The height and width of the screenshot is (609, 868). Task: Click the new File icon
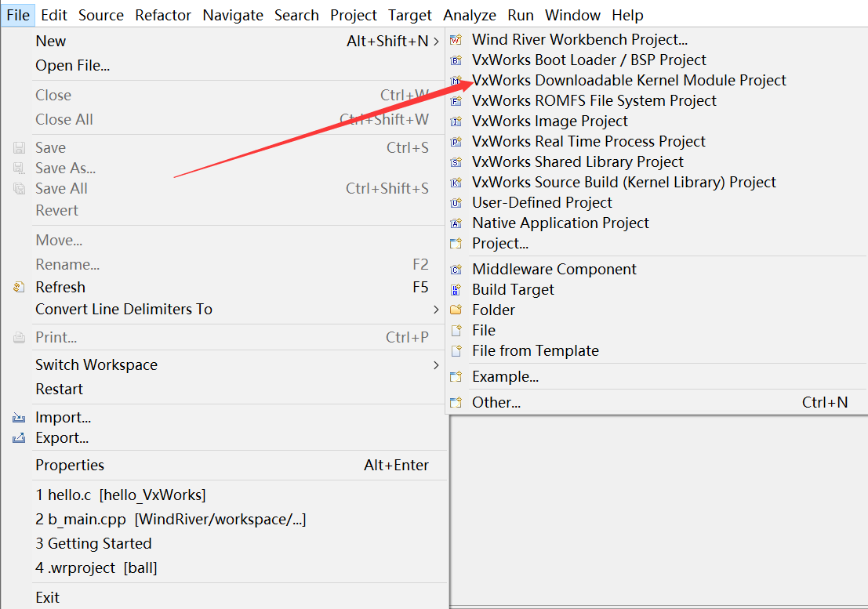456,330
